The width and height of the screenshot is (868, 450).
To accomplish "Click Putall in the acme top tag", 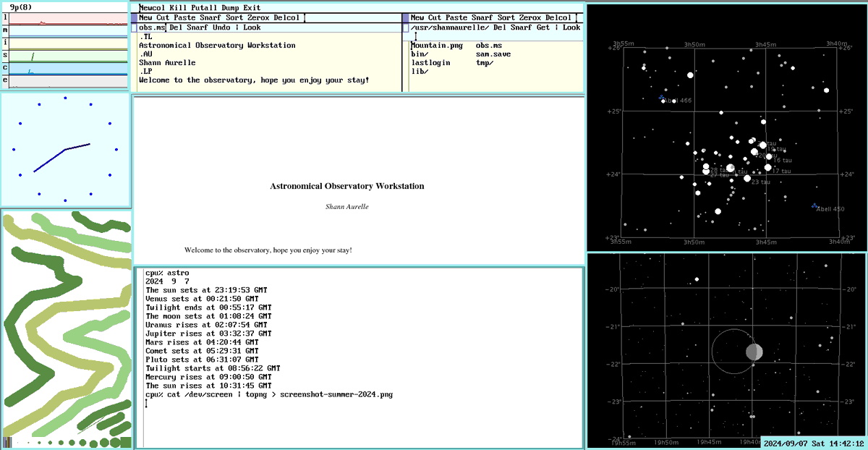I will [204, 8].
